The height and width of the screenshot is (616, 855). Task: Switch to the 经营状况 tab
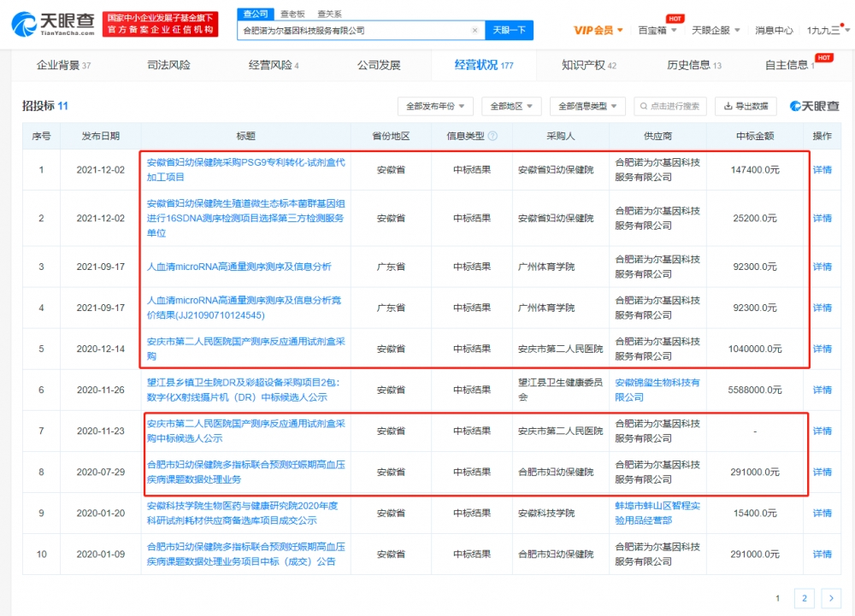pyautogui.click(x=484, y=65)
